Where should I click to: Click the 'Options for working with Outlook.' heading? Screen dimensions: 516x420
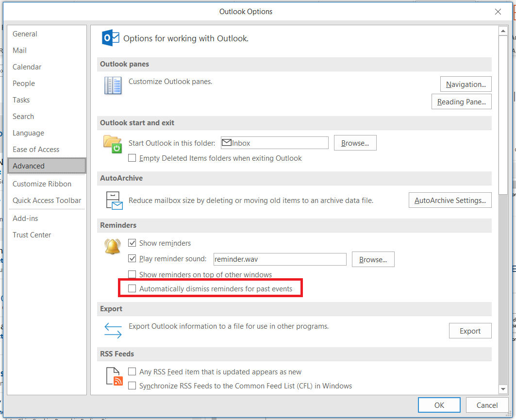click(185, 38)
